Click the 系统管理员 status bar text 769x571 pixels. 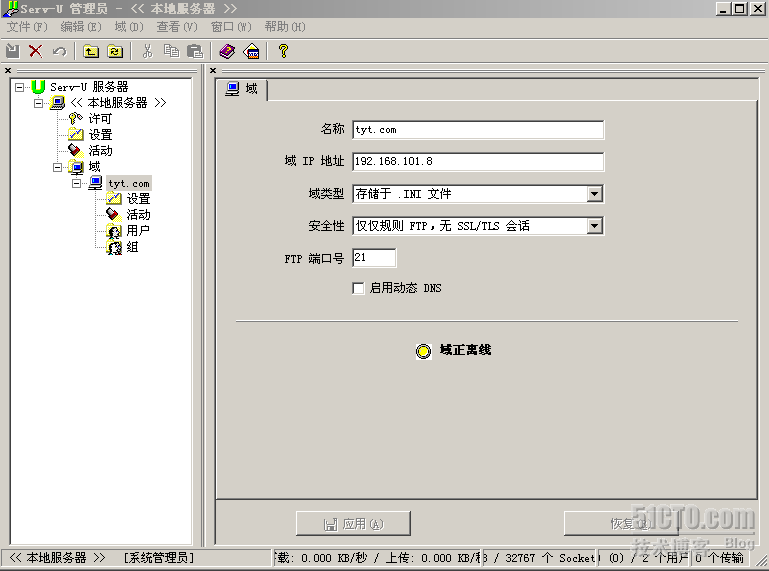tap(159, 558)
